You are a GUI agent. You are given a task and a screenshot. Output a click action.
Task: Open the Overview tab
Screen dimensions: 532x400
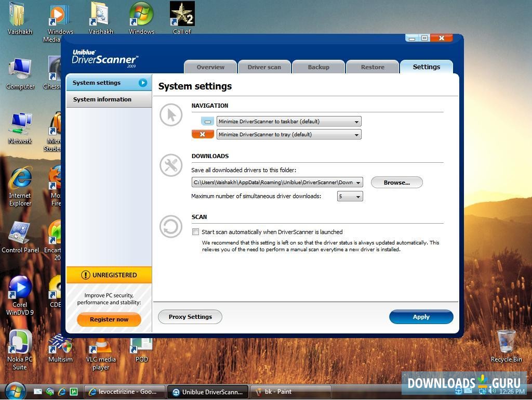coord(210,67)
